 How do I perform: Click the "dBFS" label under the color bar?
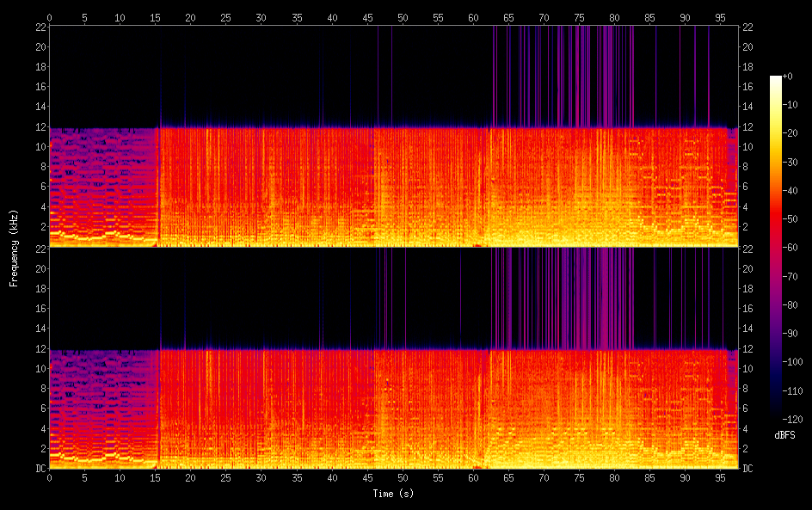click(784, 436)
